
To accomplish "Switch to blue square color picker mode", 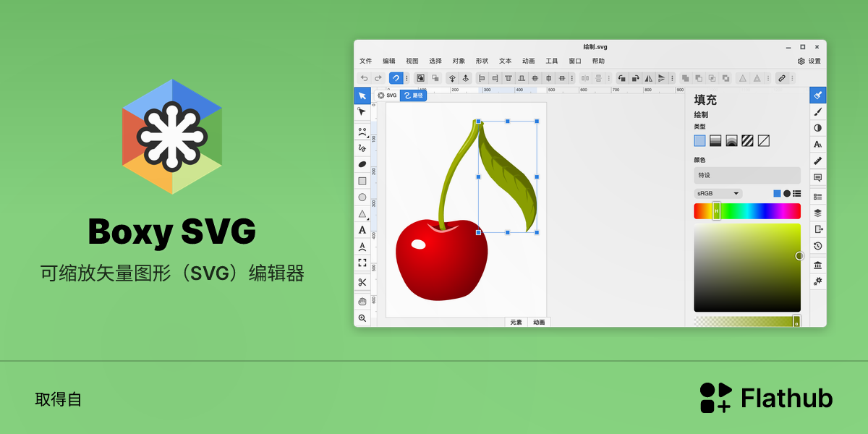I will [777, 194].
